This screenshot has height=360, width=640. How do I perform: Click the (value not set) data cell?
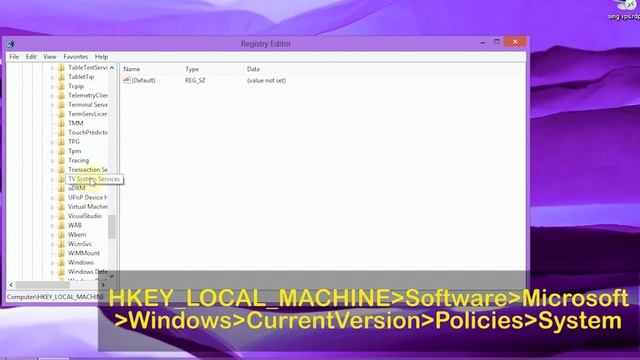pos(266,80)
